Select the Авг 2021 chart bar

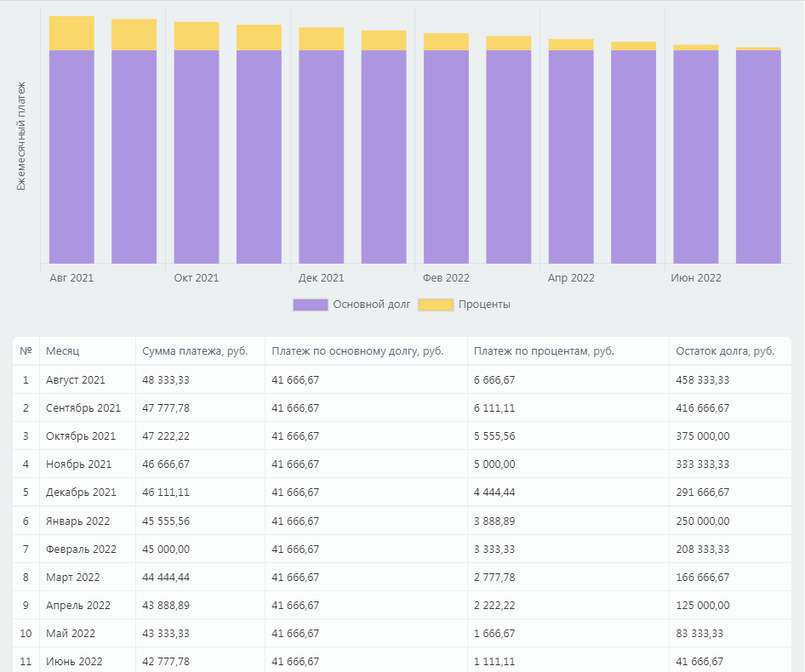click(71, 140)
